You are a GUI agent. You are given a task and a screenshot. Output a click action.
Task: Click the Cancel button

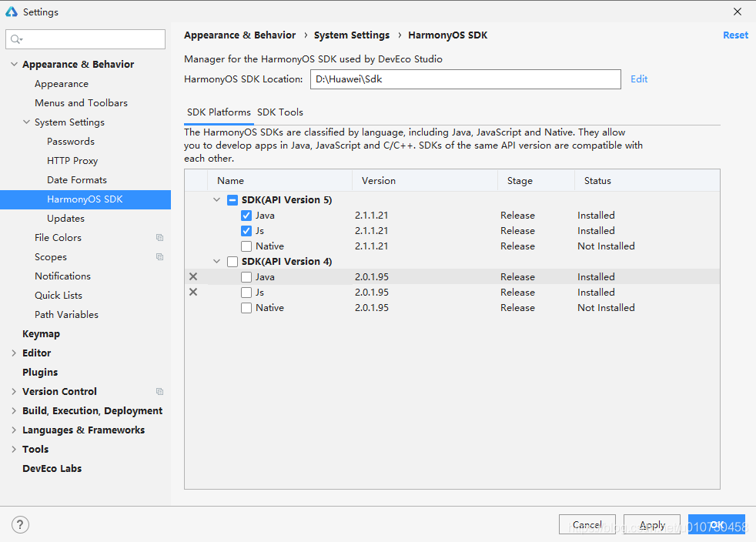point(587,524)
